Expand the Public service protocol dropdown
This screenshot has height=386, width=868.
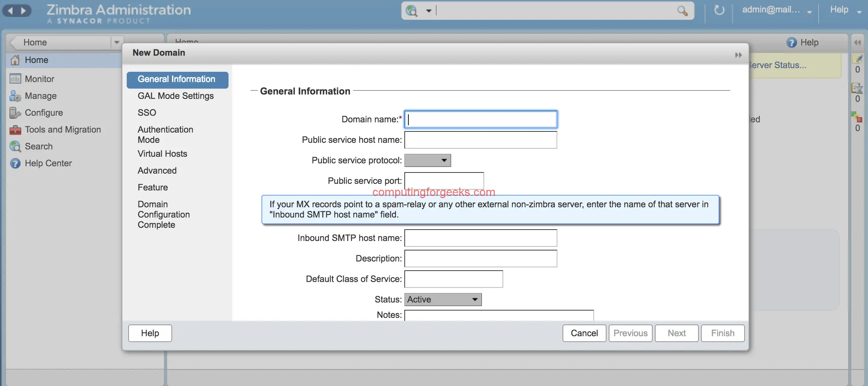(427, 160)
